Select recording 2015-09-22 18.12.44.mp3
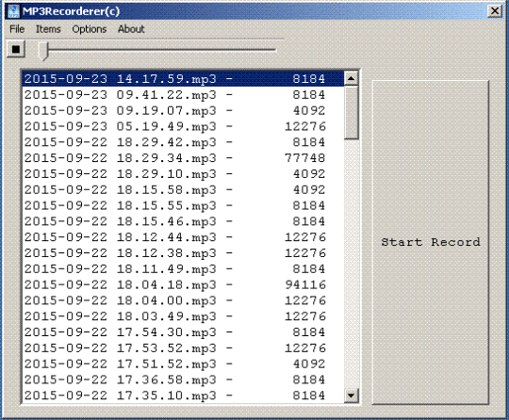The image size is (509, 420). (x=184, y=237)
